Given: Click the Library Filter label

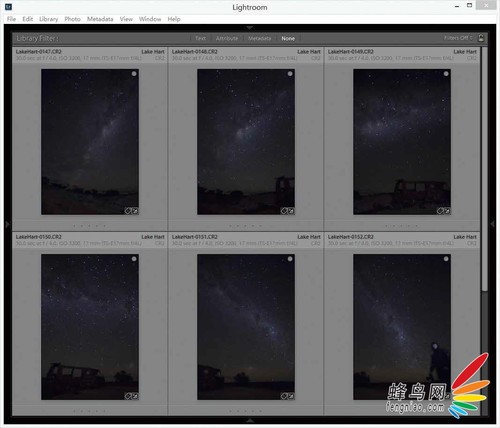Looking at the screenshot, I should 37,38.
